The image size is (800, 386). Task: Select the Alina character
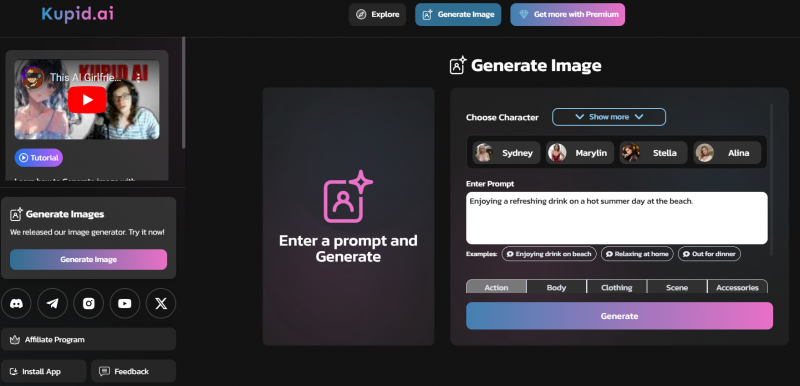click(x=727, y=152)
